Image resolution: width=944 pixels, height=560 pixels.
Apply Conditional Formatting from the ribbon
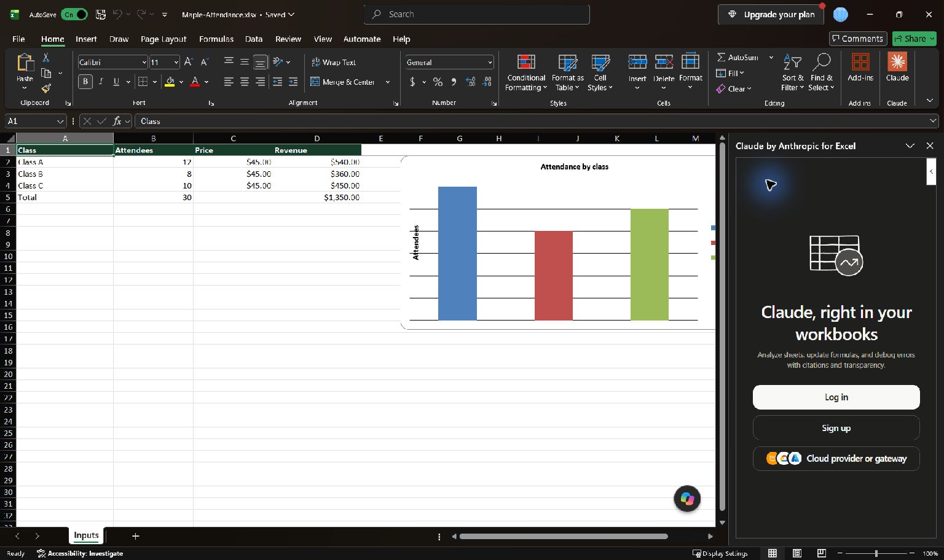526,73
